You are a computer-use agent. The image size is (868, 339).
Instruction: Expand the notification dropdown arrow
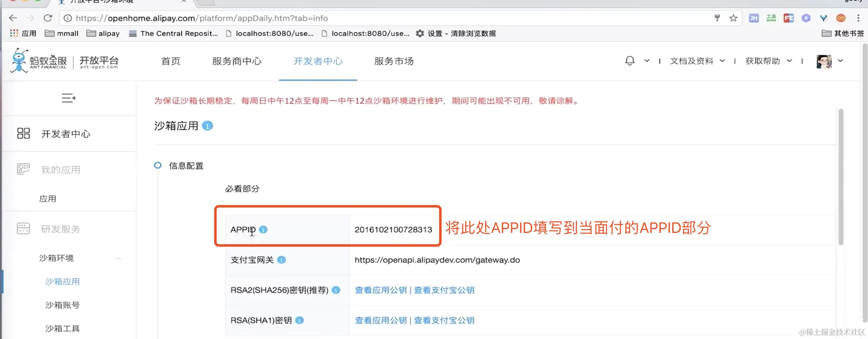point(647,61)
